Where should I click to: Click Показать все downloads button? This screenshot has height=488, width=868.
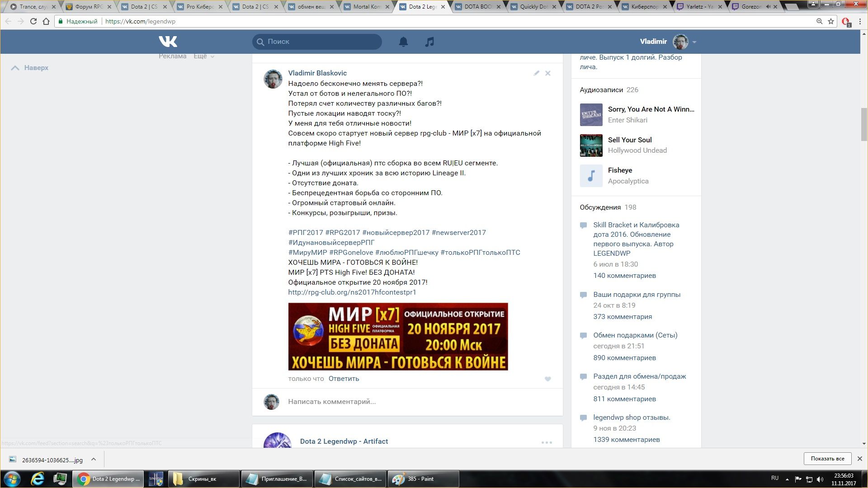[x=827, y=459]
